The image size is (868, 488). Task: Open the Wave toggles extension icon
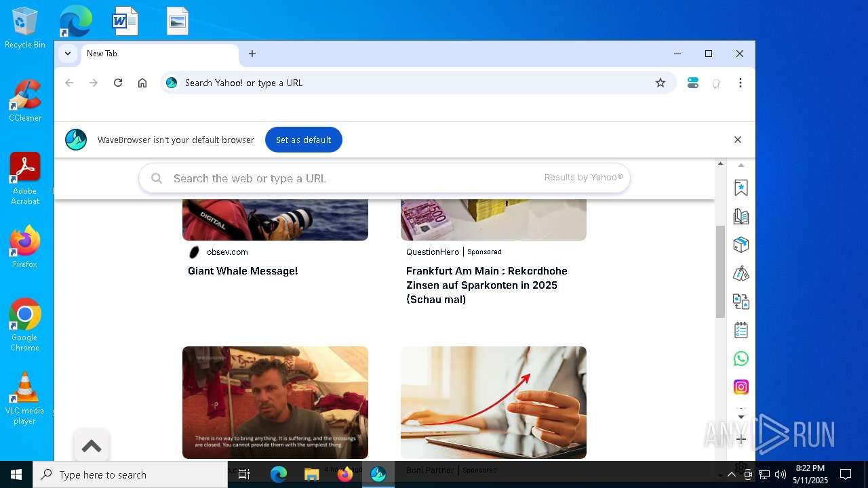[x=693, y=83]
